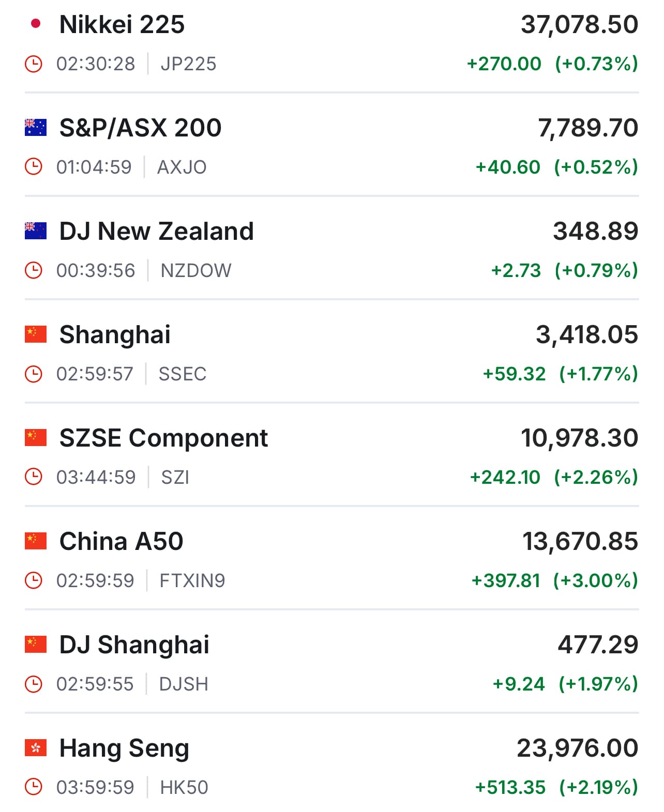Click the clock icon under Nikkei 225

[x=34, y=64]
